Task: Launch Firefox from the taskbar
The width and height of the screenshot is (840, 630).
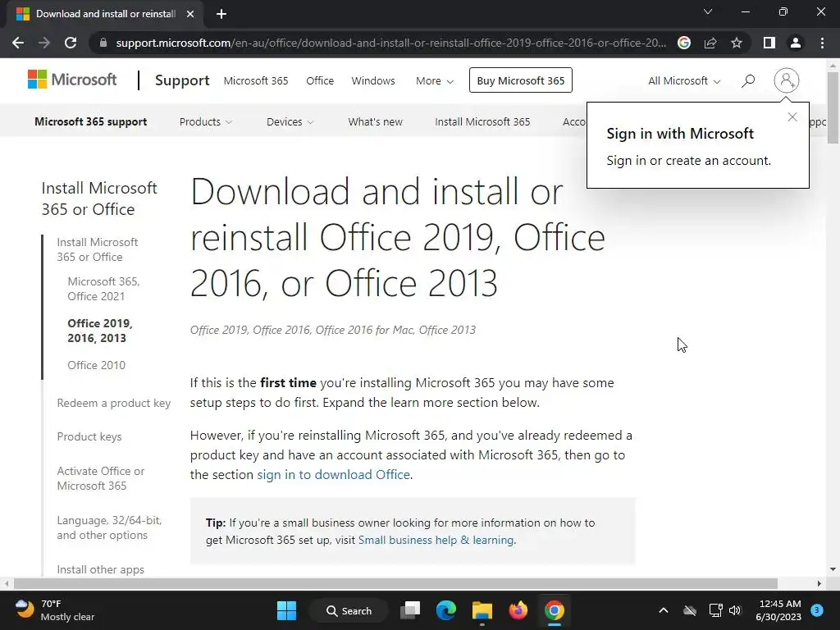Action: click(518, 610)
